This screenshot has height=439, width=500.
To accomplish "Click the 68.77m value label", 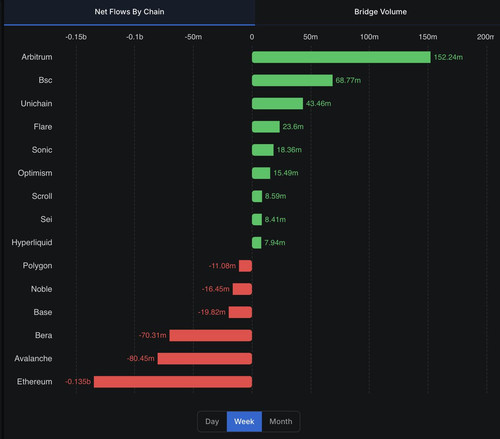I will pos(348,80).
